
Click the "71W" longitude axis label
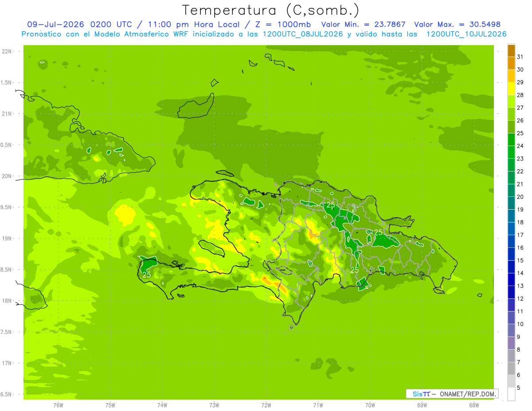[x=318, y=405]
